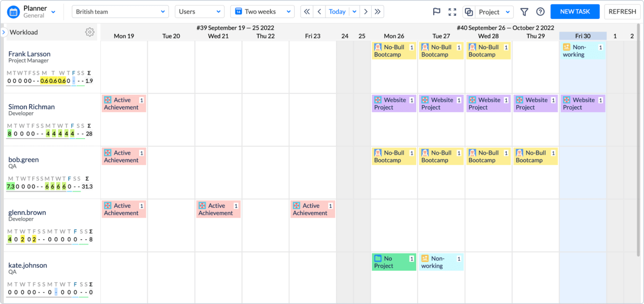Viewport: 644px width, 304px height.
Task: Jump forward with double right arrow
Action: (x=378, y=12)
